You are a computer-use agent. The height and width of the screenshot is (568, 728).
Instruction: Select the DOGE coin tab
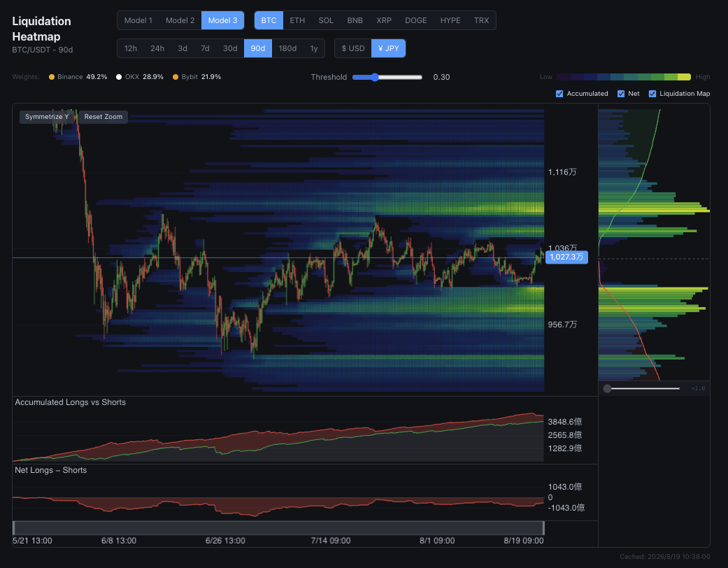(x=415, y=20)
